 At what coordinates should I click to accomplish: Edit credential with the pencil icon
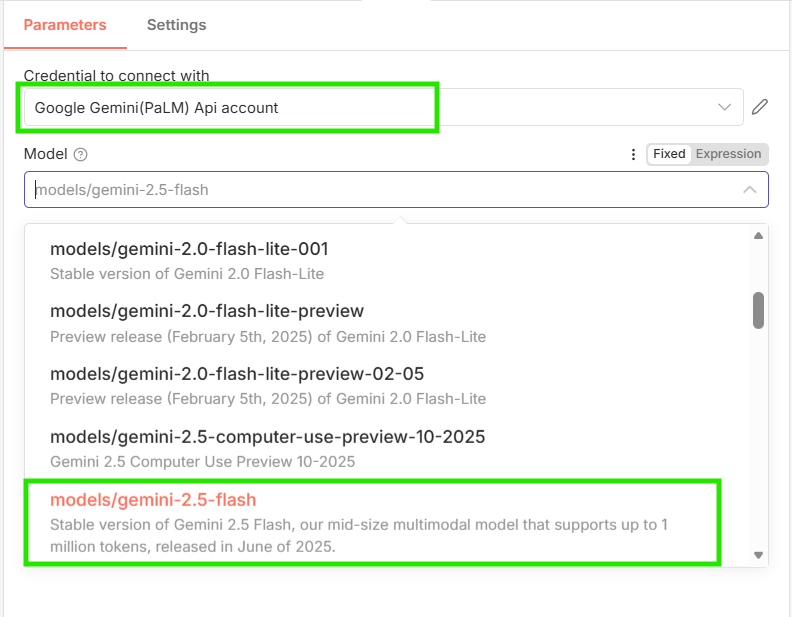tap(760, 107)
